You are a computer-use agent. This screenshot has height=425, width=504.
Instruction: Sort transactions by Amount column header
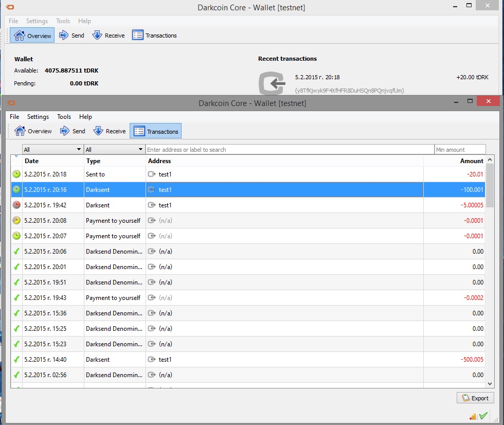[x=454, y=161]
